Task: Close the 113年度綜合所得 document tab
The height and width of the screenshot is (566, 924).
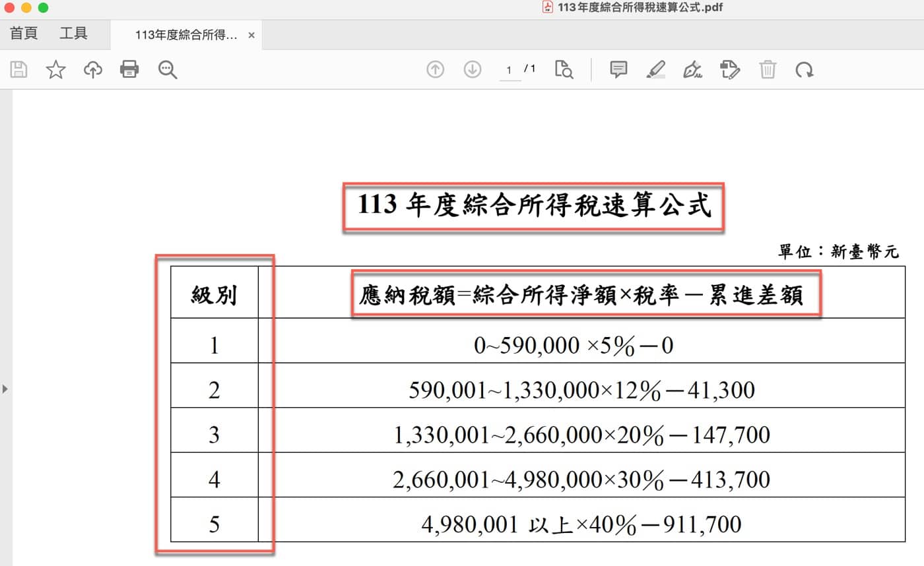Action: 251,36
